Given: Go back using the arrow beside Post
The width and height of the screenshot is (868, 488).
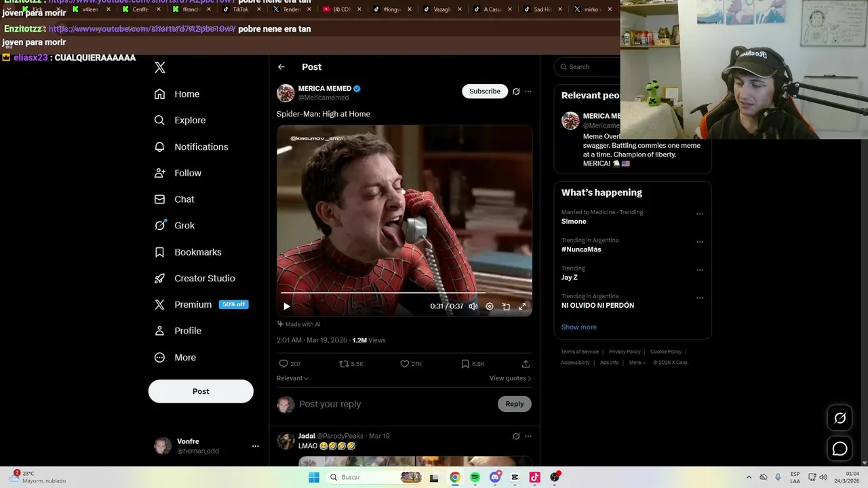Looking at the screenshot, I should (281, 67).
